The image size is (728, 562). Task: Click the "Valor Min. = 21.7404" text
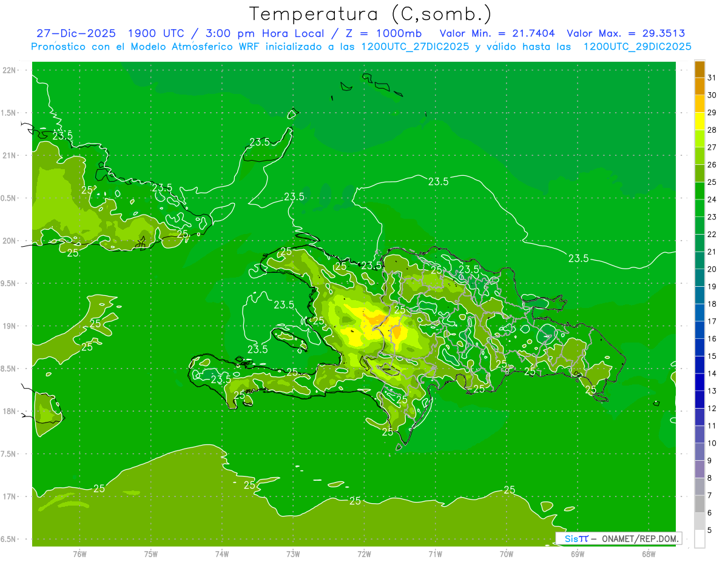[x=497, y=33]
